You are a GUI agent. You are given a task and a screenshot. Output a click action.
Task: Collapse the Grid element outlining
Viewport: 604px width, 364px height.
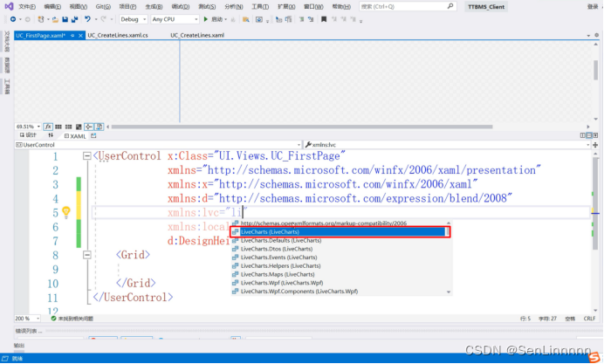click(87, 255)
